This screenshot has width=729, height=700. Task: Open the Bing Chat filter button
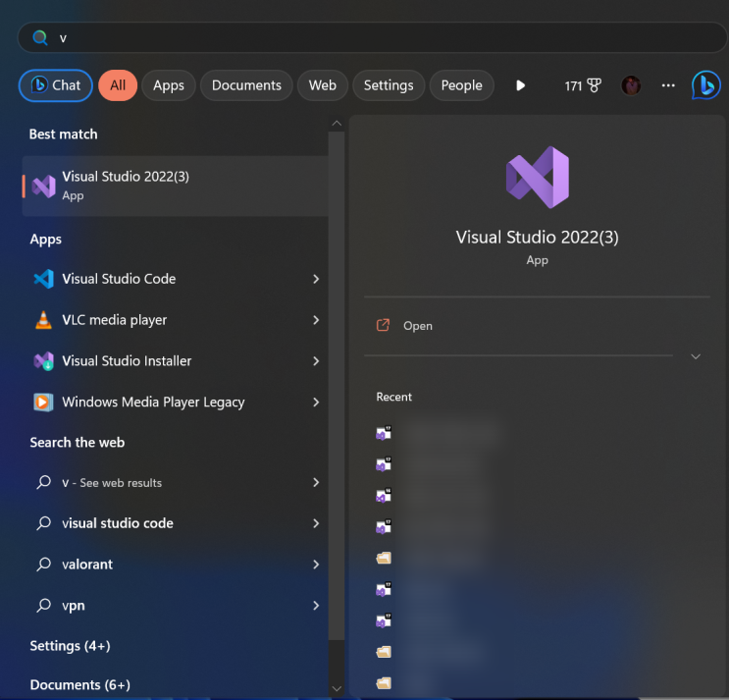tap(56, 85)
